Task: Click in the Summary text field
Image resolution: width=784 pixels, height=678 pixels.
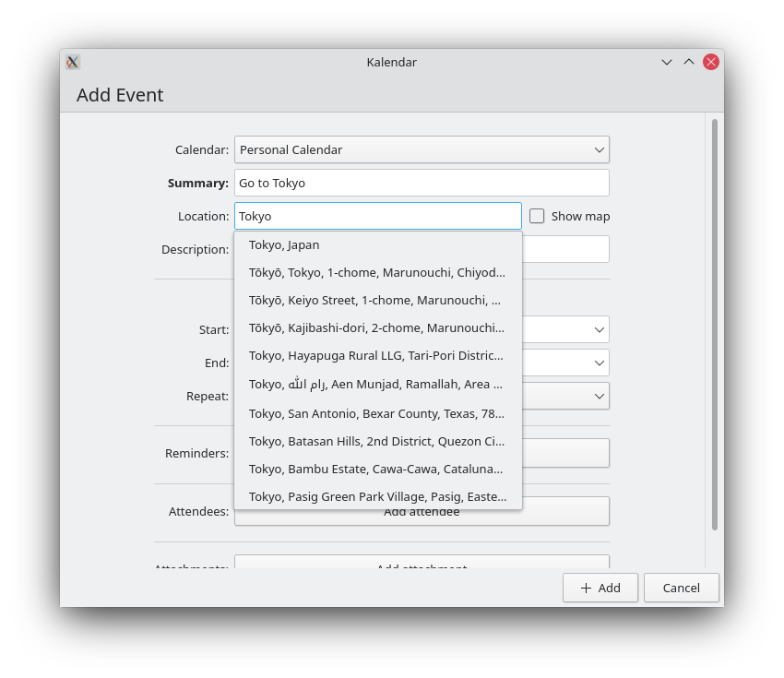Action: [x=422, y=183]
